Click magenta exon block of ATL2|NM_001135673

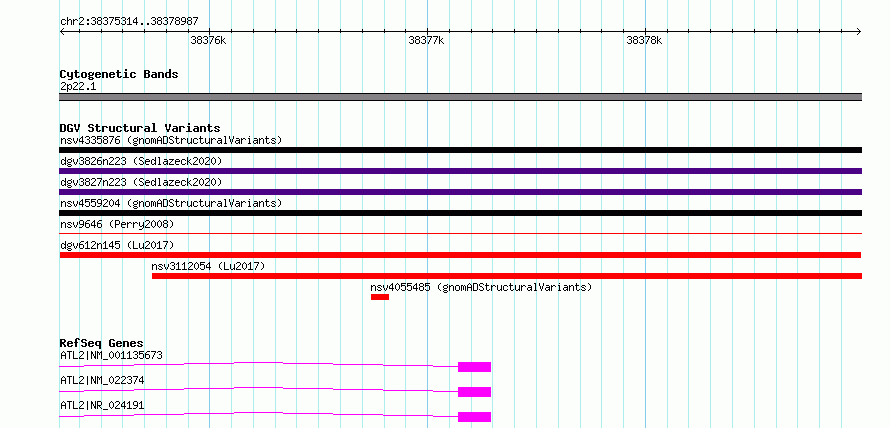pyautogui.click(x=475, y=367)
